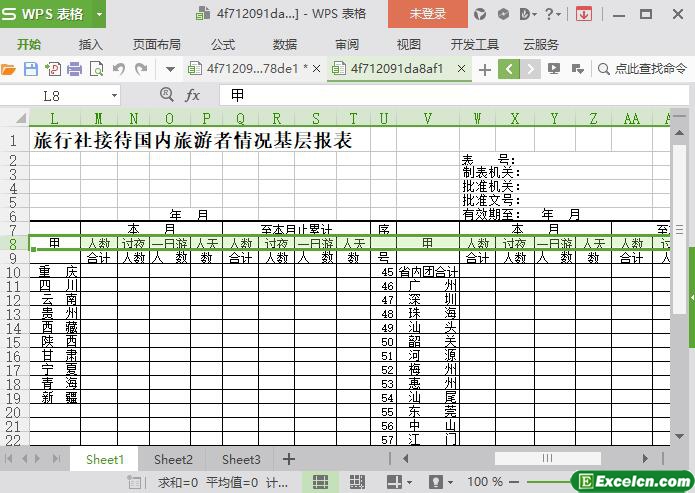
Task: Click the cell with 重 庆
Action: (55, 272)
